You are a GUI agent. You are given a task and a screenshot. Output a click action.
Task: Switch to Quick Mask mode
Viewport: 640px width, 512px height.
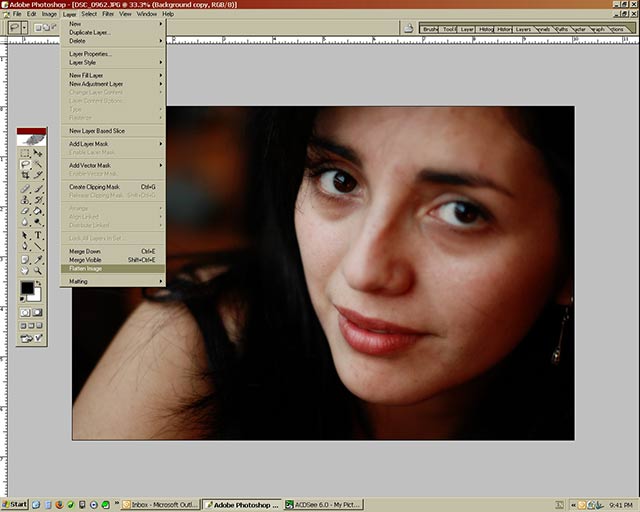[x=38, y=313]
